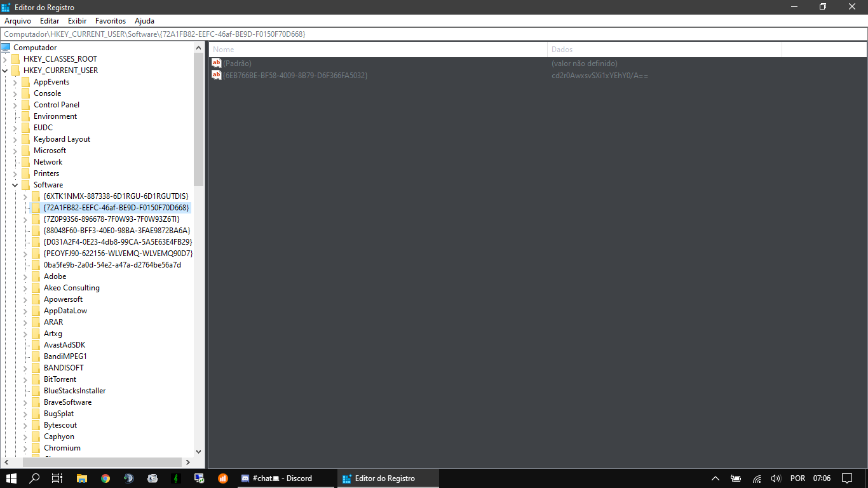Click the string icon of {6EB766BE-BF58-4009-8B79-D6F366FA5032}
868x488 pixels.
[217, 75]
